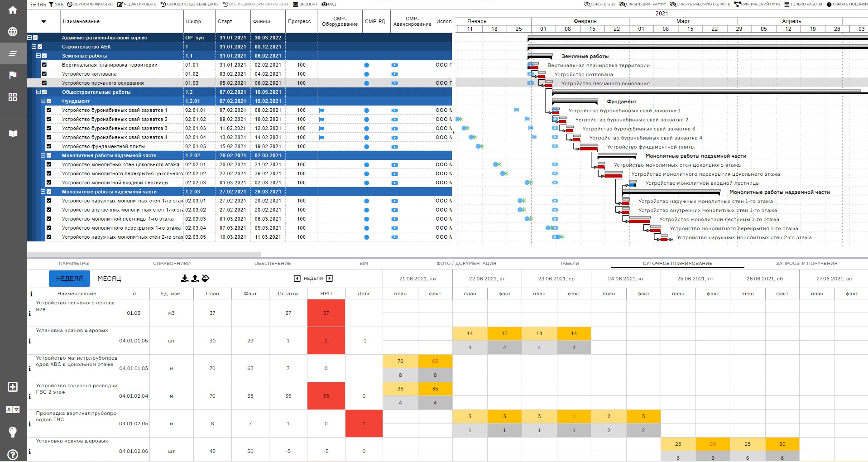Click the upload export icon in the daily planning panel

(195, 279)
